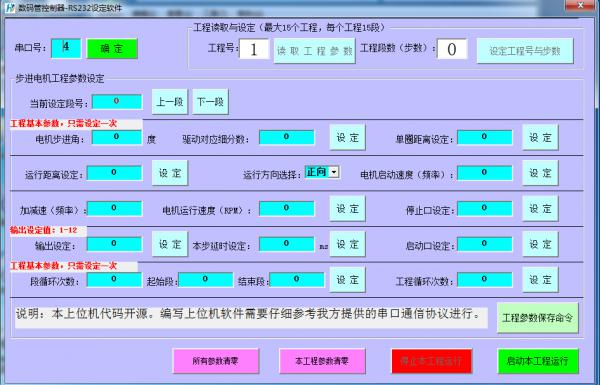
Task: Click the 工程段数 steps field
Action: (x=452, y=49)
